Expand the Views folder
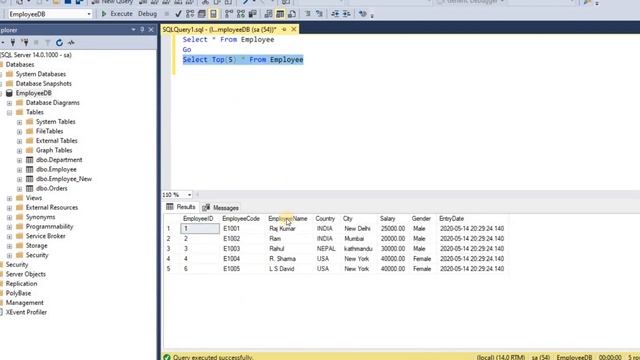This screenshot has width=640, height=360. point(9,198)
